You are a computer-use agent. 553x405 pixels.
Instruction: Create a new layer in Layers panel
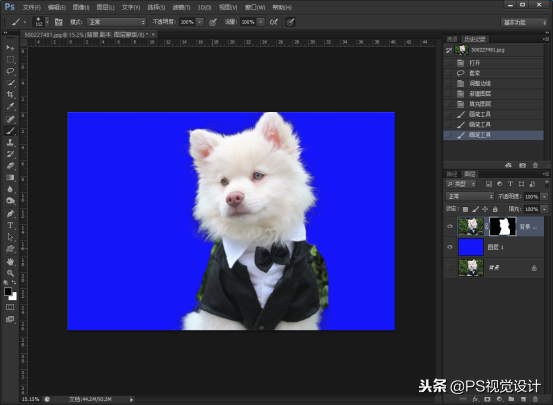point(523,399)
